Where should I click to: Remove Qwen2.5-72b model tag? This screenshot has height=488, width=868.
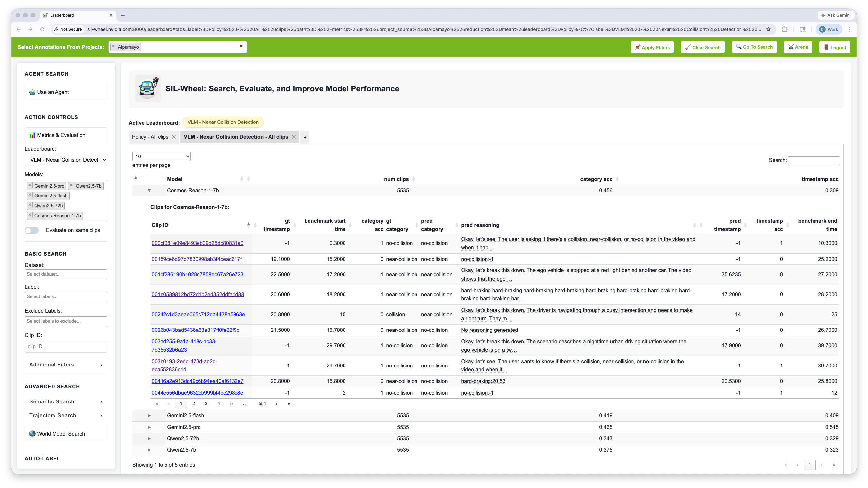pos(30,205)
